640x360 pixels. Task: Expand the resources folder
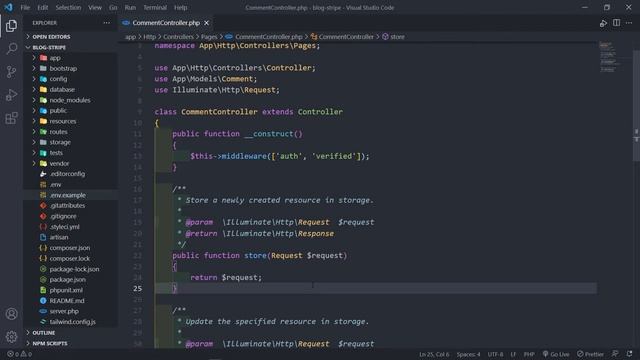pyautogui.click(x=62, y=121)
